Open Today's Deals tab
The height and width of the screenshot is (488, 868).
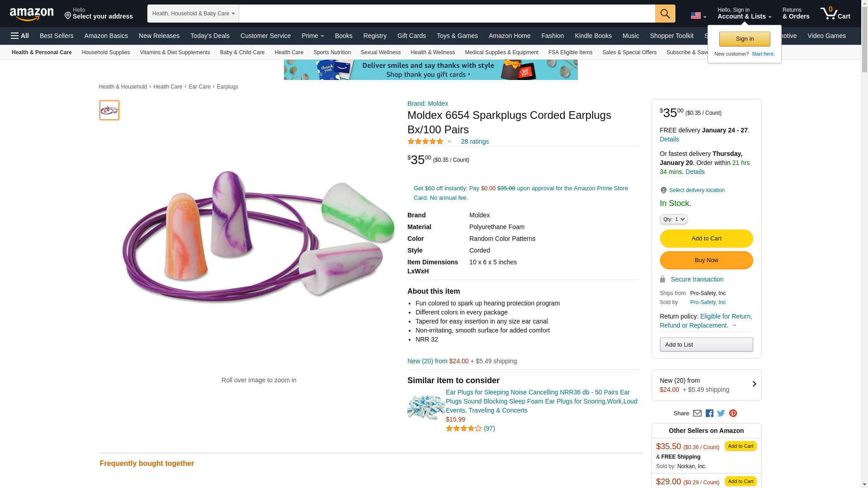210,36
